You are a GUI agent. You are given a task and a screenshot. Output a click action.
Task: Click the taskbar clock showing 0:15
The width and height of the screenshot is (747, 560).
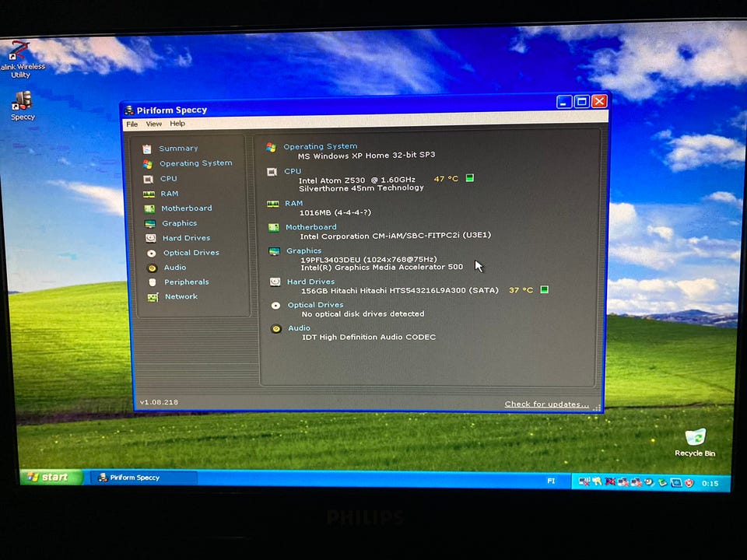point(710,483)
